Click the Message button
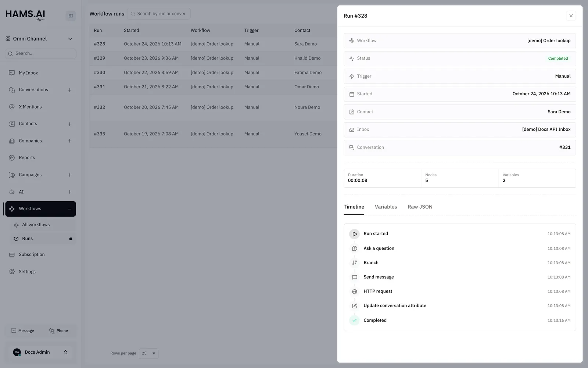 point(22,331)
